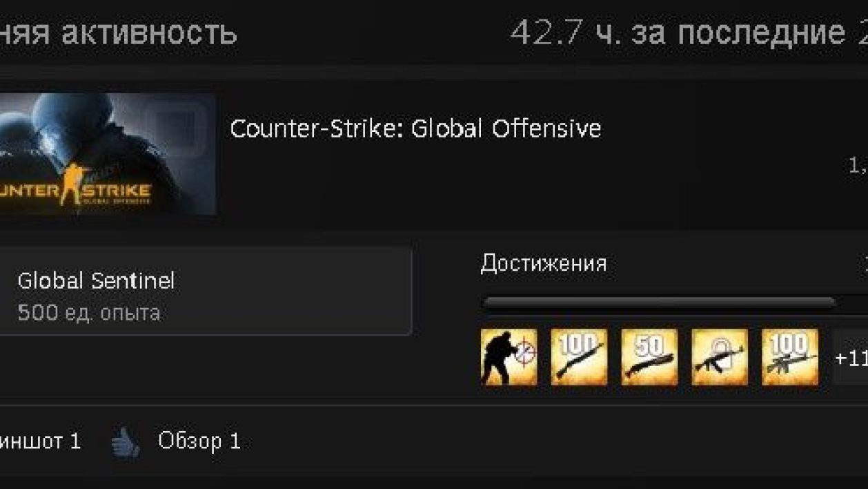Click the recent activity header ending 'няя активность'
The width and height of the screenshot is (868, 489).
tap(118, 32)
